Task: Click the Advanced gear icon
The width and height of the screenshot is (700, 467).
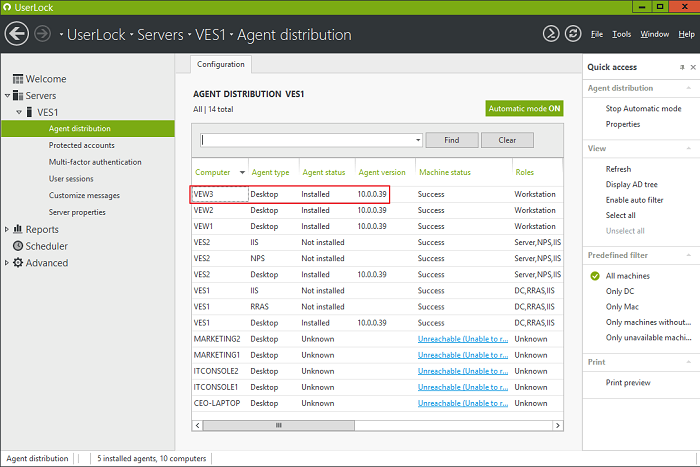Action: pyautogui.click(x=18, y=263)
